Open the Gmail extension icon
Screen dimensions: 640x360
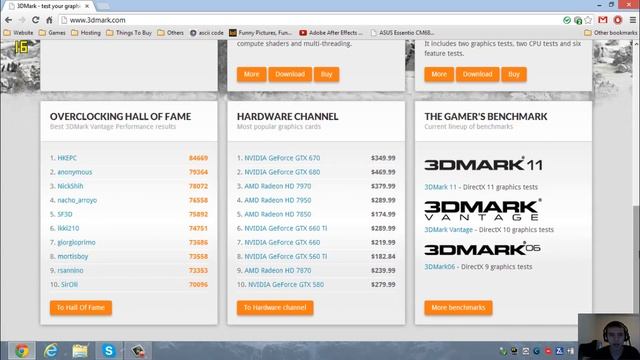click(x=603, y=20)
